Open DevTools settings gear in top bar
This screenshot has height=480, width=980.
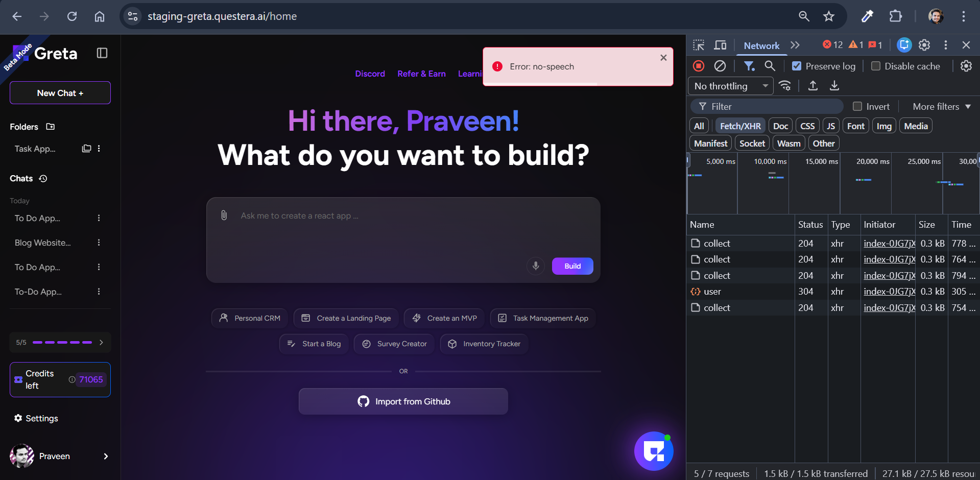pyautogui.click(x=924, y=45)
